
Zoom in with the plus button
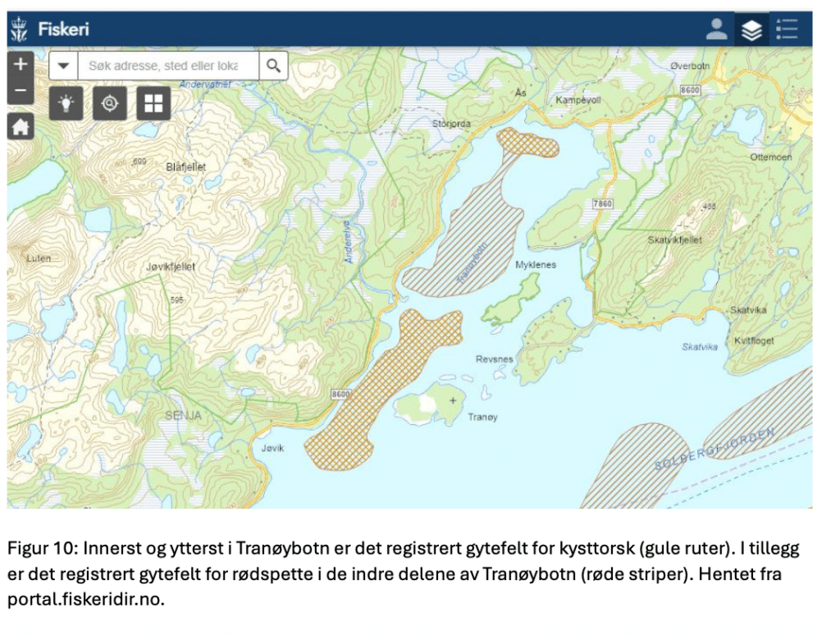tap(21, 64)
